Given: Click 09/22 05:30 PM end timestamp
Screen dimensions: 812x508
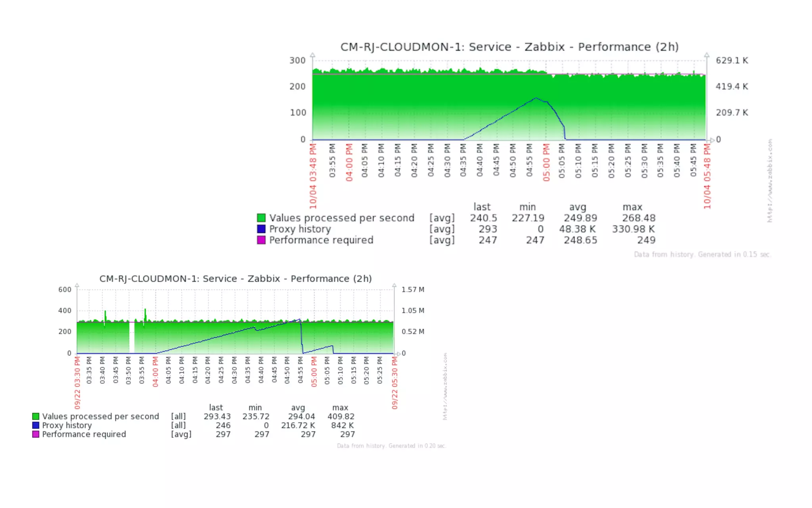Looking at the screenshot, I should [395, 383].
